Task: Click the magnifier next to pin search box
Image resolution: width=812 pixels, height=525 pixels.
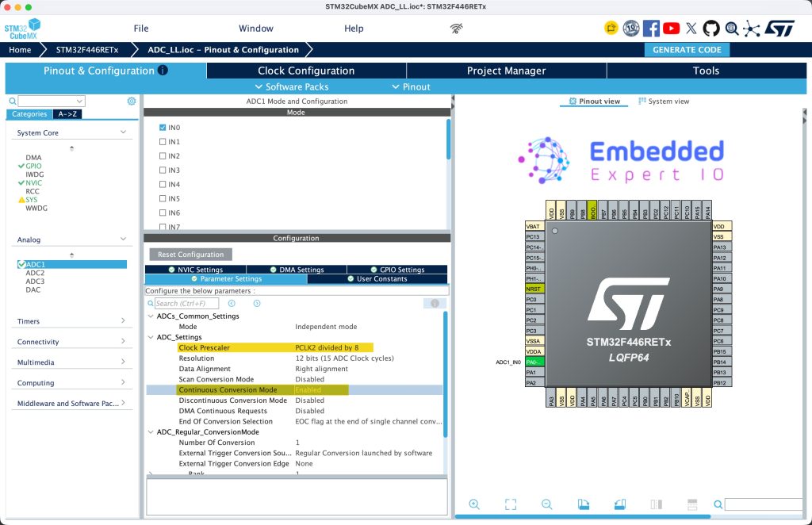Action: pyautogui.click(x=718, y=504)
